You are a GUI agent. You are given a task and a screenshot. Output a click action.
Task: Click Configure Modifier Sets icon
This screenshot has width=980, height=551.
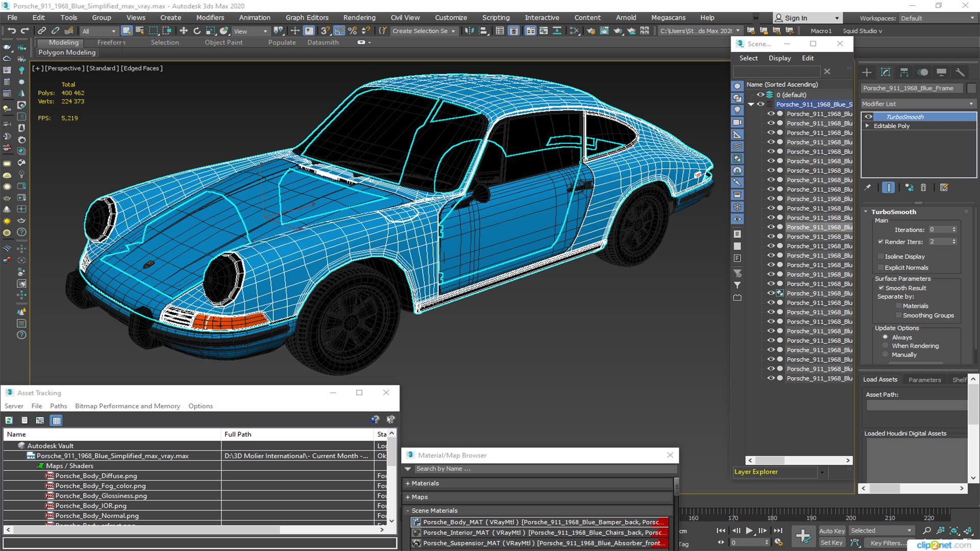(944, 188)
